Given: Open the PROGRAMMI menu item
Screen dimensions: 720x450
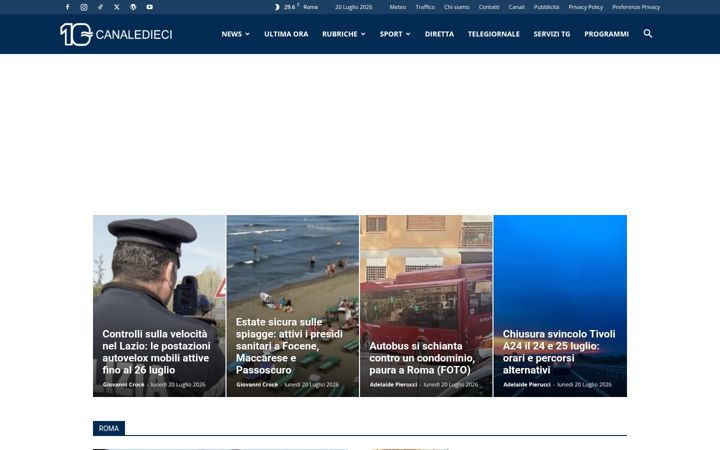Looking at the screenshot, I should (x=606, y=34).
